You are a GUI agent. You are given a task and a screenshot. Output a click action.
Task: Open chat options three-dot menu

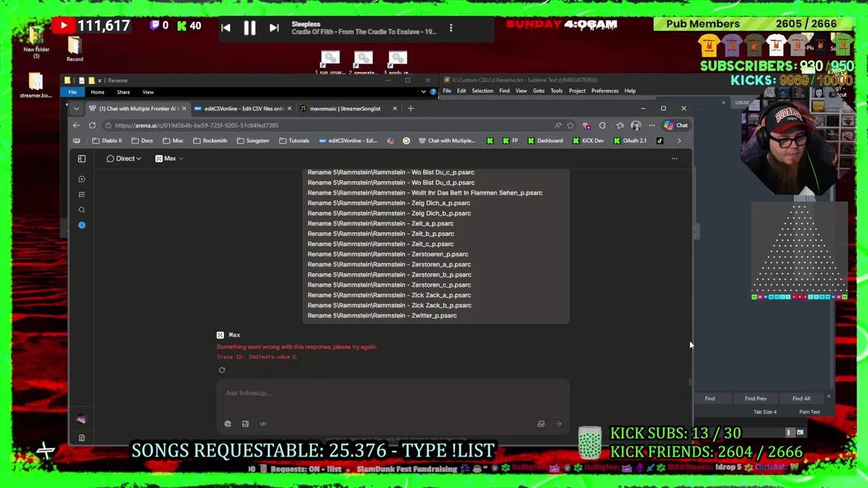(x=674, y=159)
